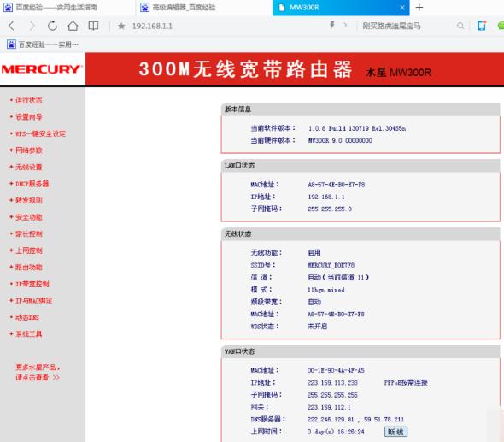This screenshot has height=442, width=504.
Task: Click the magnifier icon in the search box
Action: pos(460,26)
